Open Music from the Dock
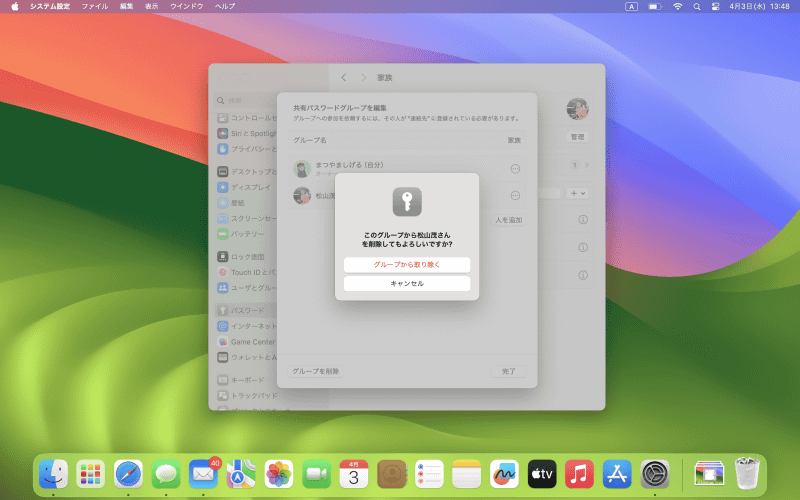Screen dimensions: 800x500 click(579, 474)
